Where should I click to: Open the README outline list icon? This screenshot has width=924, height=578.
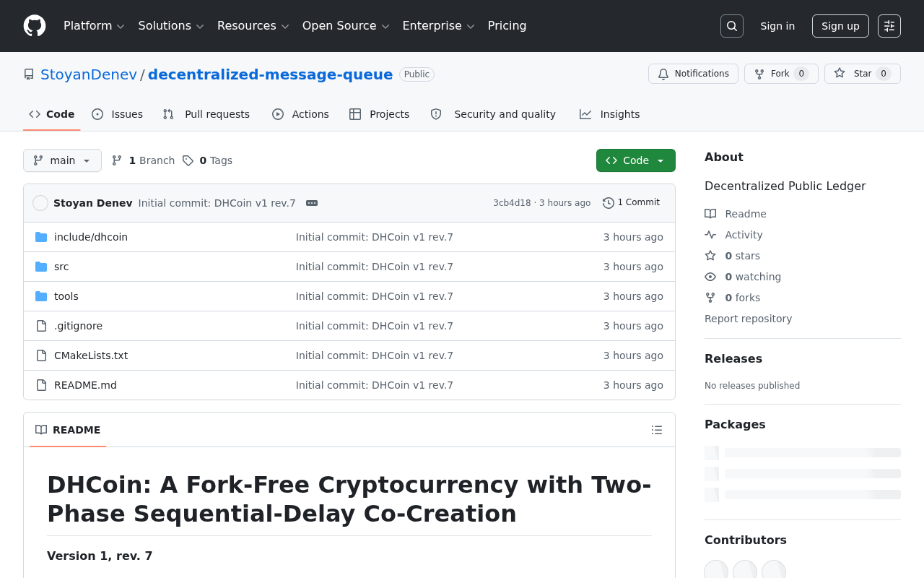[x=657, y=430]
